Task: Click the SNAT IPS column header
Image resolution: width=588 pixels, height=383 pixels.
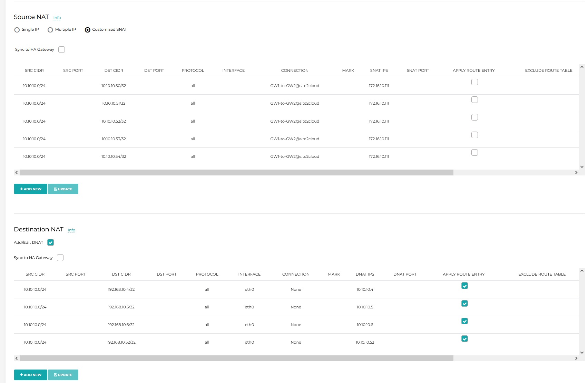Action: point(379,70)
